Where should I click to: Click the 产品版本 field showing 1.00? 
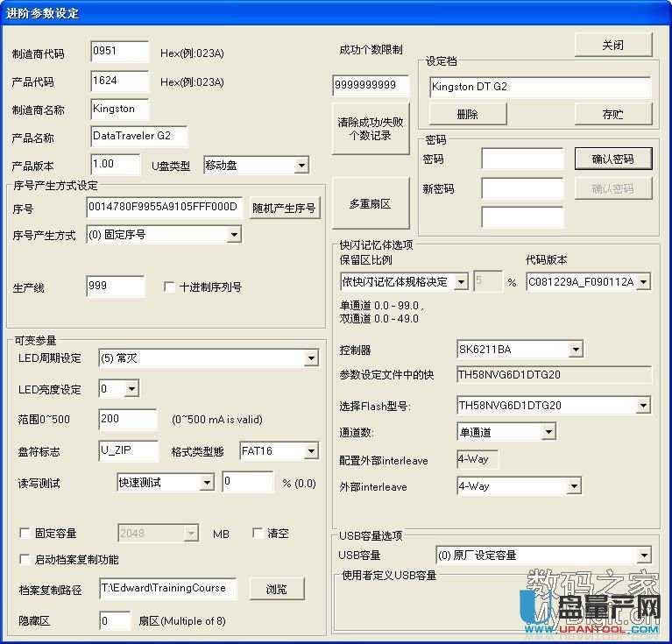pos(116,165)
